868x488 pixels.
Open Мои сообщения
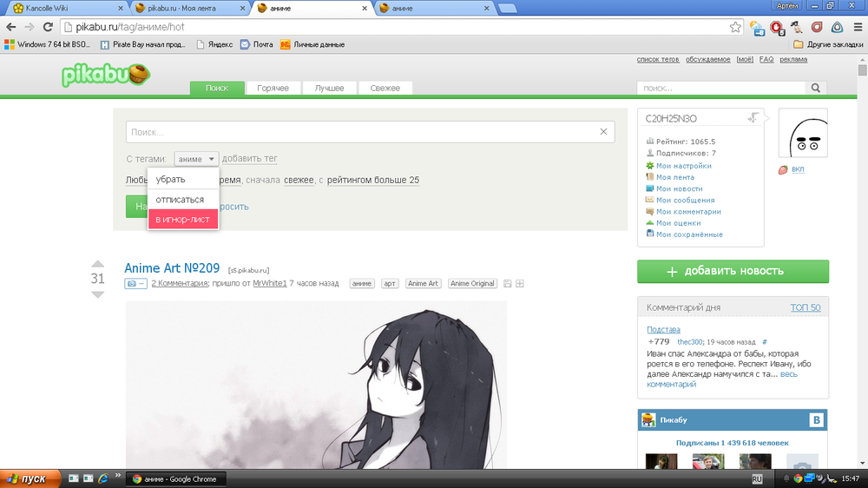click(686, 200)
